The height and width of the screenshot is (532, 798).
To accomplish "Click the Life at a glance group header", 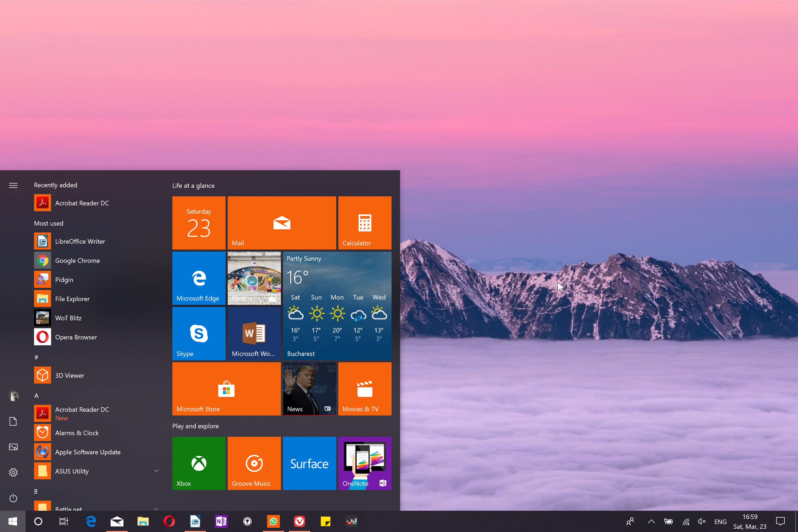I will click(193, 186).
